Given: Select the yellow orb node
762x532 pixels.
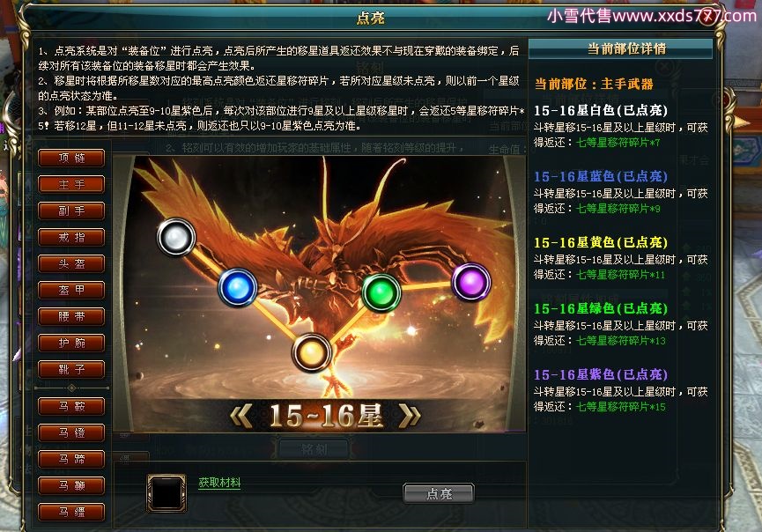Looking at the screenshot, I should [x=311, y=352].
